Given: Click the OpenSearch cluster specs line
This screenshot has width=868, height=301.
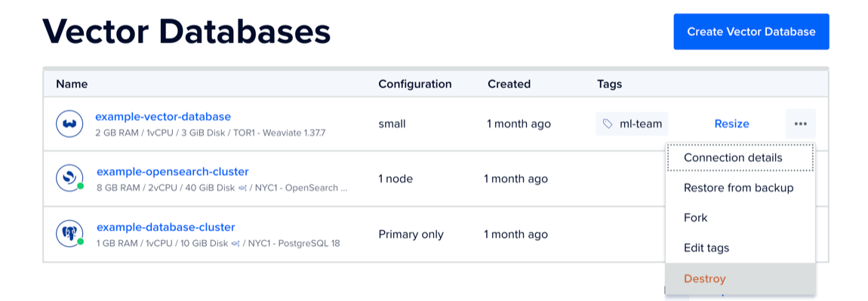Looking at the screenshot, I should pos(222,188).
